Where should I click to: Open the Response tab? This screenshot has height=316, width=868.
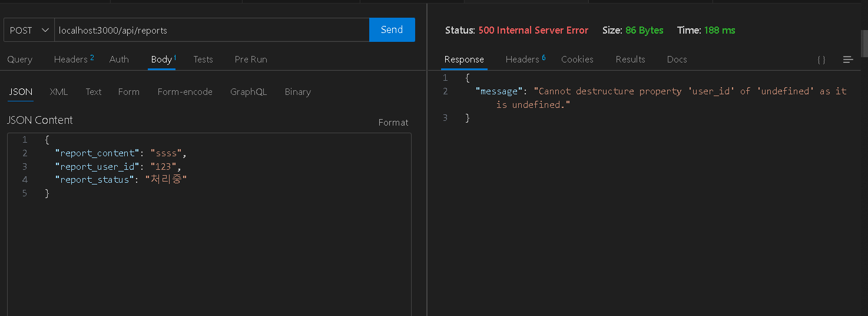point(464,60)
